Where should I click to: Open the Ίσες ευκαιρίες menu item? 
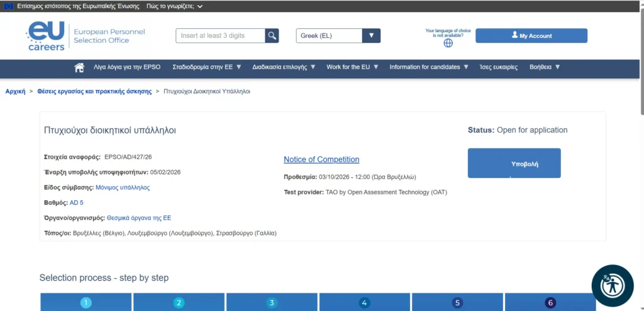pyautogui.click(x=498, y=67)
